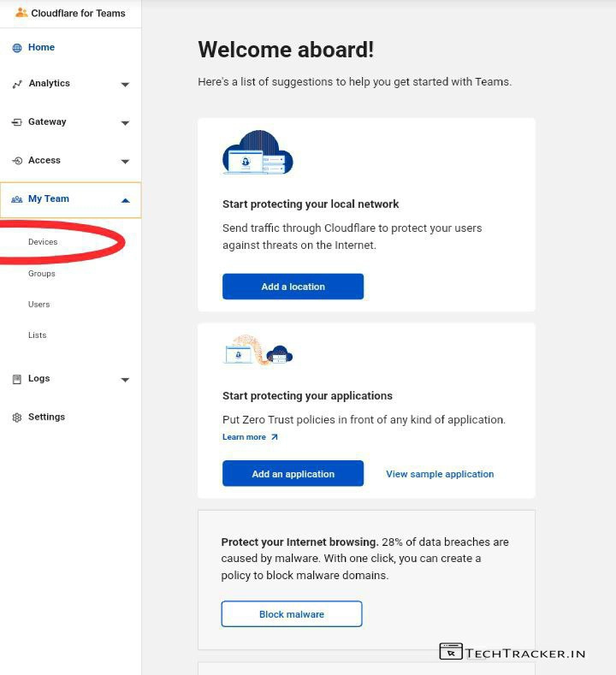Image resolution: width=616 pixels, height=675 pixels.
Task: Open Devices under My Team
Action: coord(43,242)
